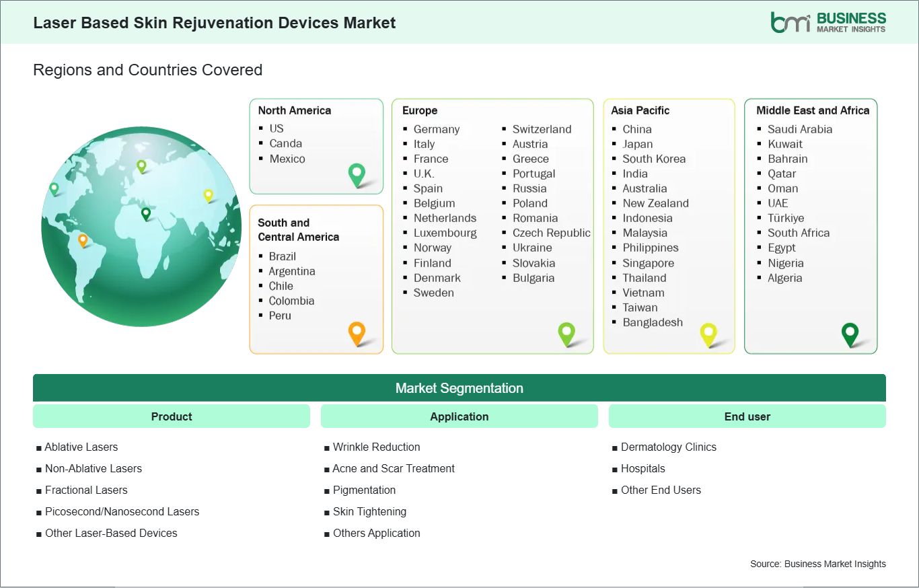Viewport: 919px width, 588px height.
Task: Click the green pin in North America card
Action: 357,175
